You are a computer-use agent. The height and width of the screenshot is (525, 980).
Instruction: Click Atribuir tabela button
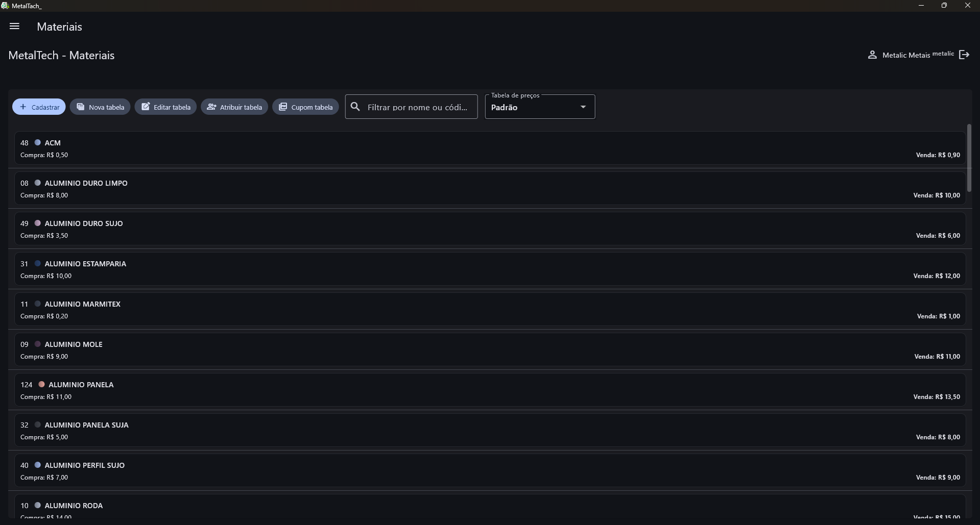(234, 107)
